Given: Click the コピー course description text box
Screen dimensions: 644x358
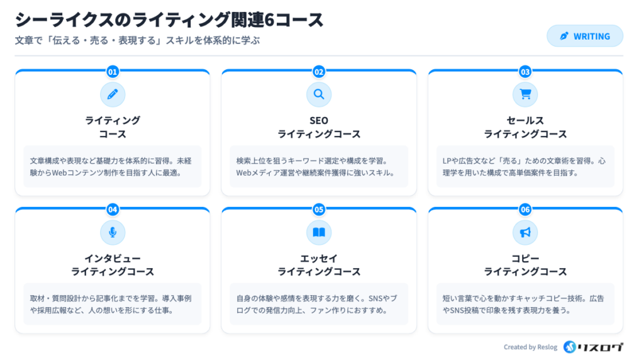Looking at the screenshot, I should pyautogui.click(x=525, y=304).
